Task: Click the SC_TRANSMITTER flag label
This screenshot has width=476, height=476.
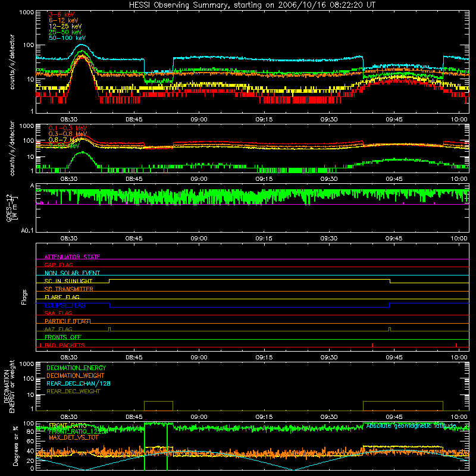Action: pos(69,289)
